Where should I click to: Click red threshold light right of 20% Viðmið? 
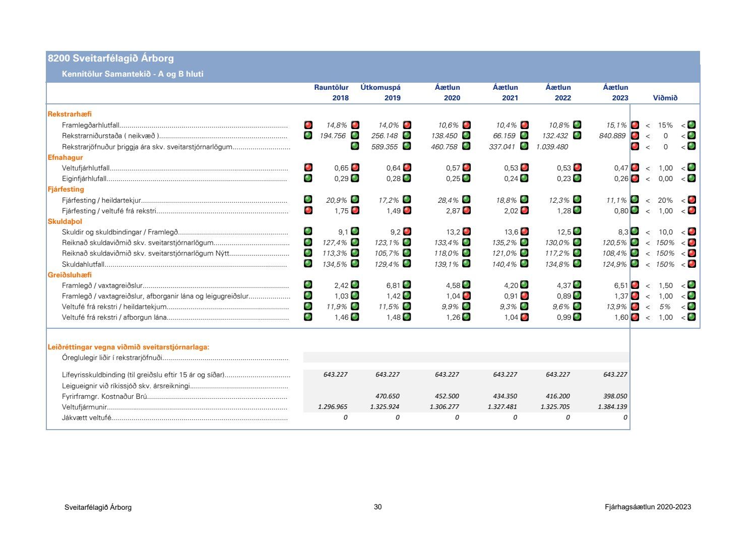692,200
